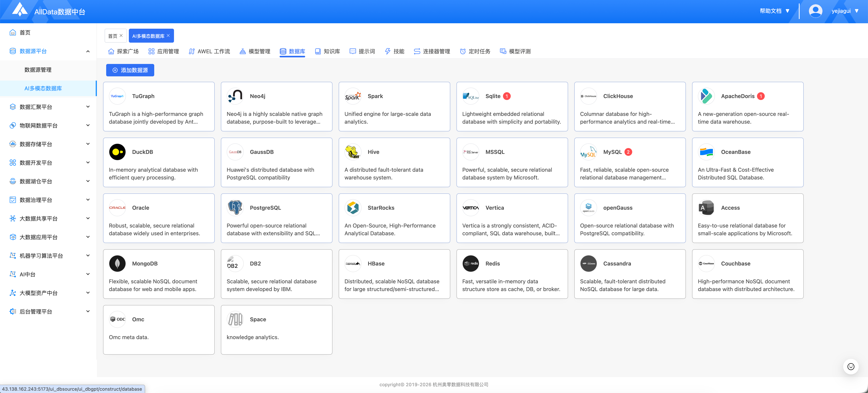Click the Cassandra logo icon
This screenshot has height=393, width=868.
(588, 264)
